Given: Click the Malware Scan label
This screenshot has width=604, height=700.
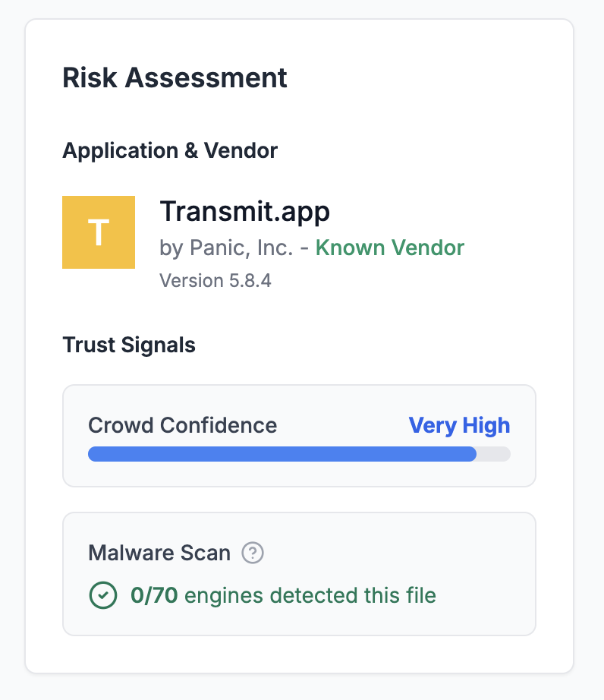Looking at the screenshot, I should pos(159,553).
